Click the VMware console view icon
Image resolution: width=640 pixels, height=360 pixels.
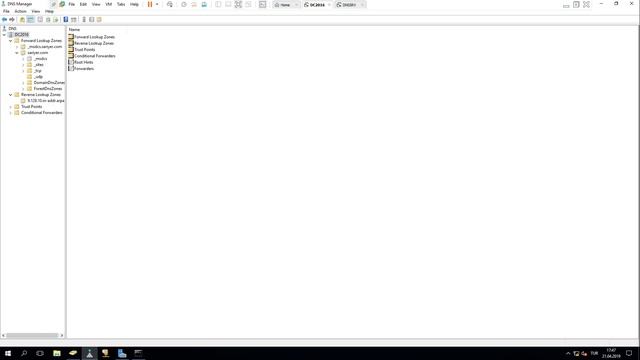pyautogui.click(x=262, y=4)
